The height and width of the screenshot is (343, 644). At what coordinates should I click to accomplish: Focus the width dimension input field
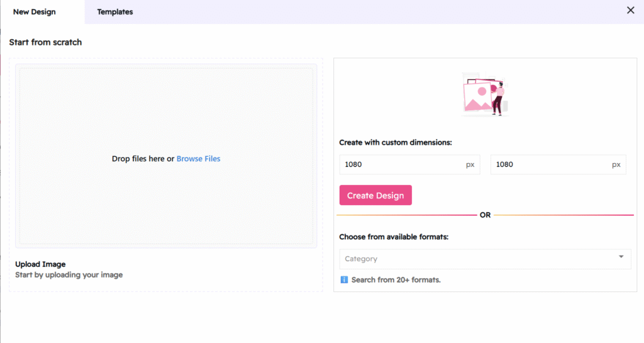pyautogui.click(x=399, y=164)
